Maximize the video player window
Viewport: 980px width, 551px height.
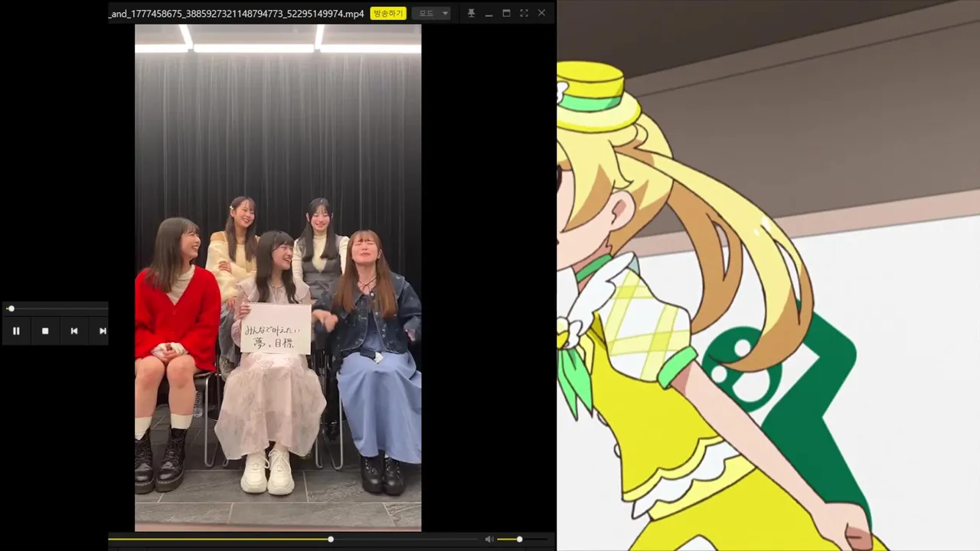click(506, 13)
